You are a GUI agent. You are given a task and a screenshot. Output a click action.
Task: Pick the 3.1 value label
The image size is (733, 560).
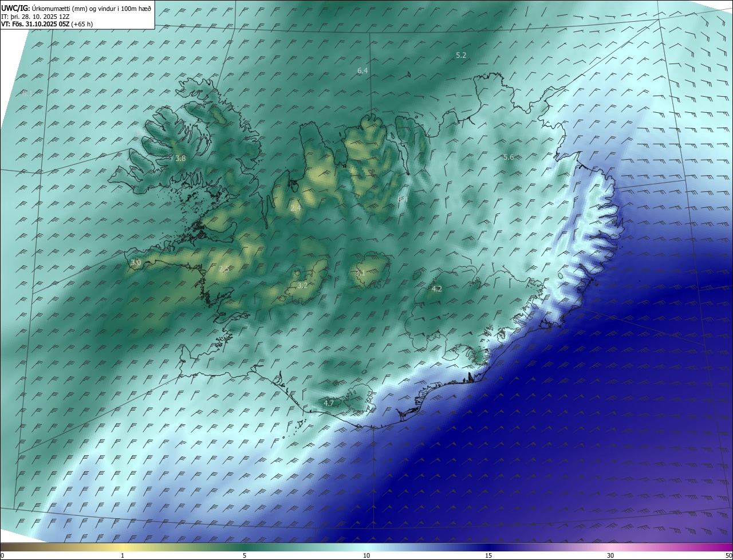click(360, 273)
